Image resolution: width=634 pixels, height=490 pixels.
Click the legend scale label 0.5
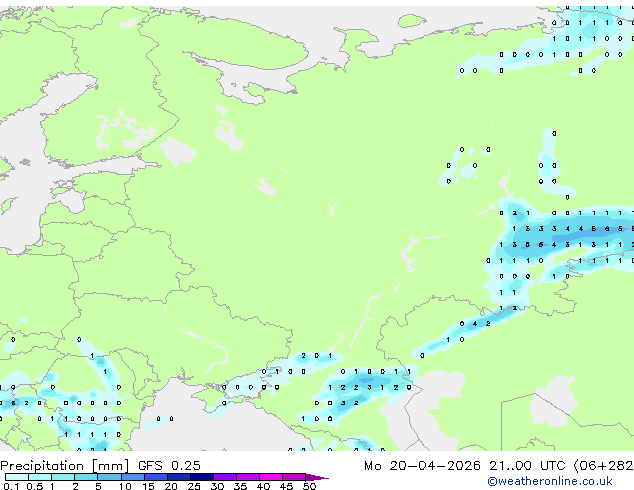[35, 486]
